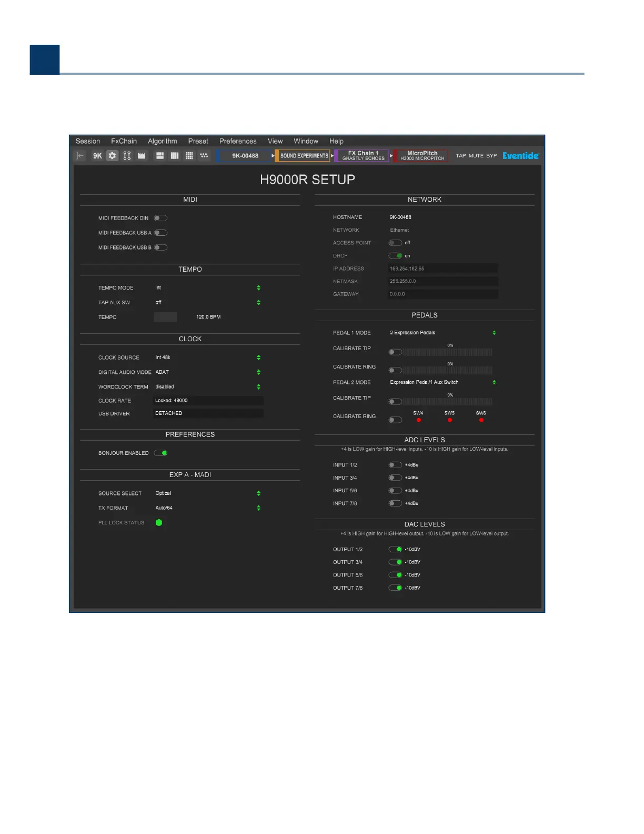Screen dimensions: 644x834
Task: Click the SW5 red indicator
Action: point(449,420)
